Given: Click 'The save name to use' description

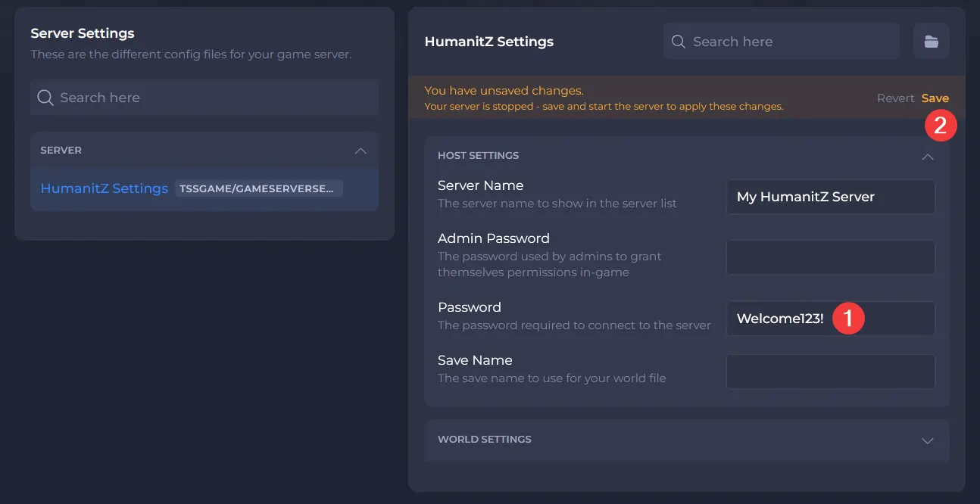Looking at the screenshot, I should [x=552, y=378].
